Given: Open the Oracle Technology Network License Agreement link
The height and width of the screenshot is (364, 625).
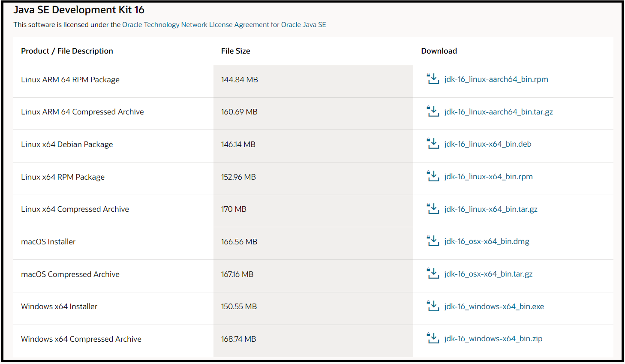Looking at the screenshot, I should 224,24.
